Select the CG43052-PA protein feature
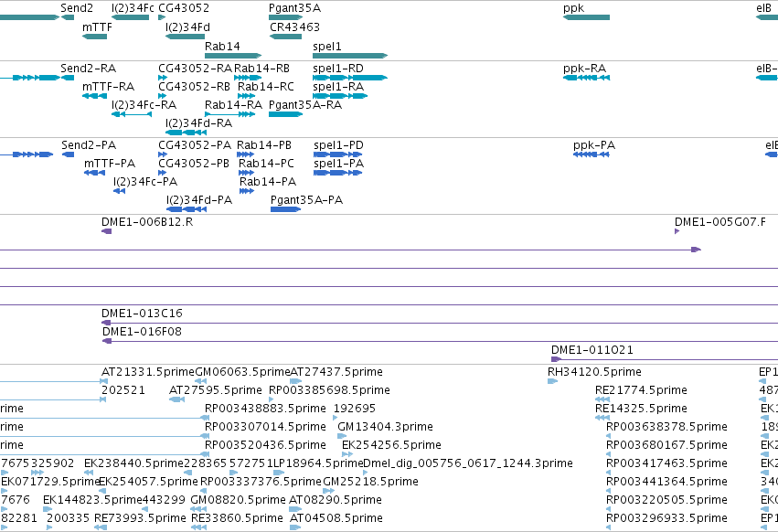 [163, 154]
